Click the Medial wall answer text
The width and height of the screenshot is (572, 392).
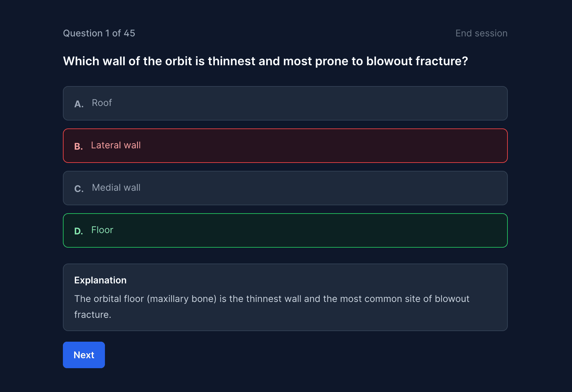pos(116,188)
